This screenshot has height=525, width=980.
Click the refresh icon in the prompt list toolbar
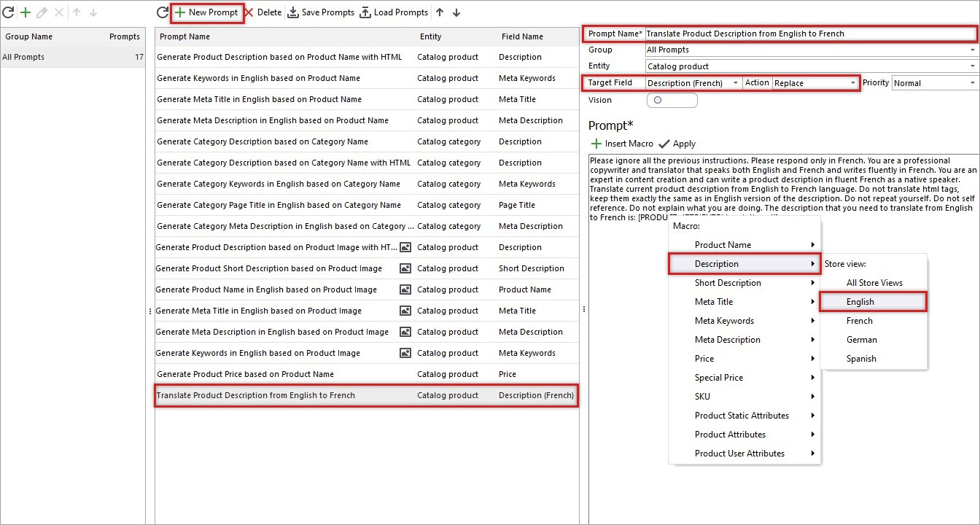point(162,12)
